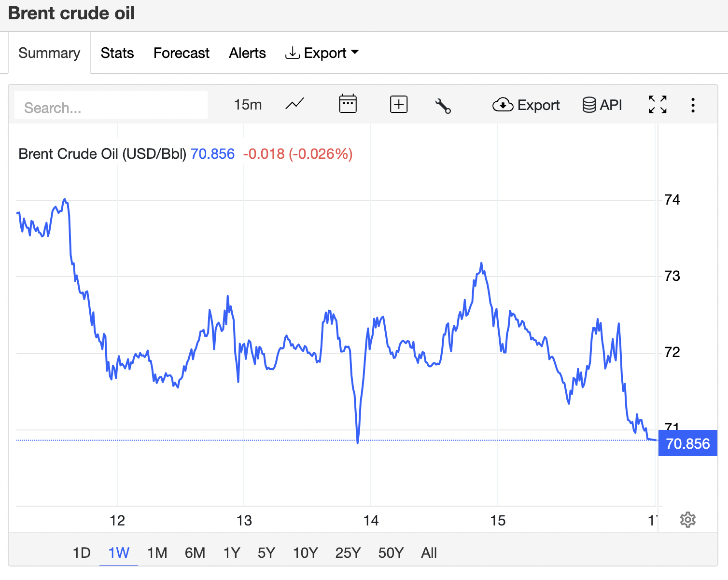Click the 73 price axis label
This screenshot has width=728, height=580.
point(672,276)
